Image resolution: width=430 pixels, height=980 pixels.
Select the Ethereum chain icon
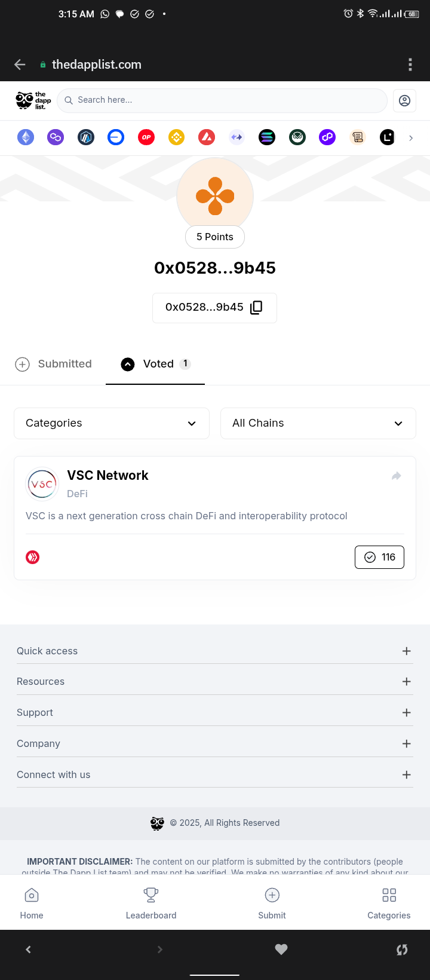coord(26,137)
